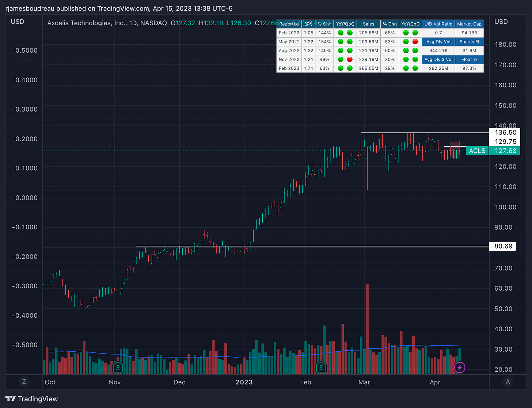532x408 pixels.
Task: Select the 136.50 price line label
Action: click(505, 133)
